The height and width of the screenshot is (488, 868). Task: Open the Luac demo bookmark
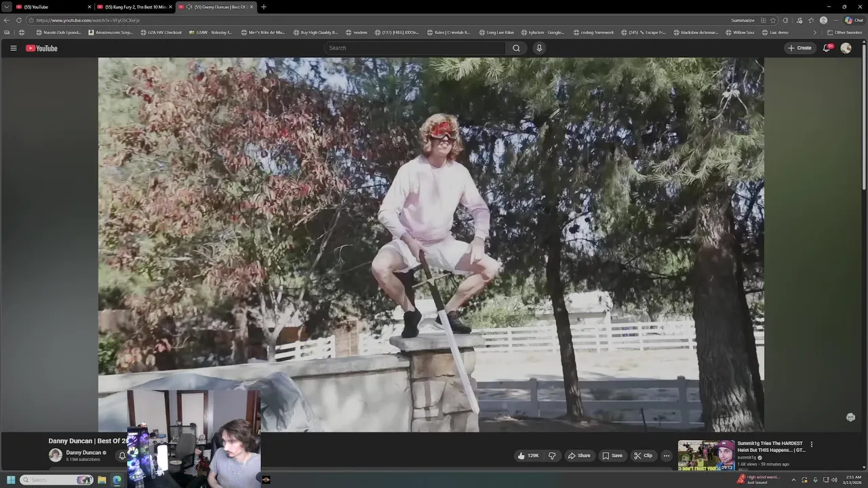click(774, 32)
